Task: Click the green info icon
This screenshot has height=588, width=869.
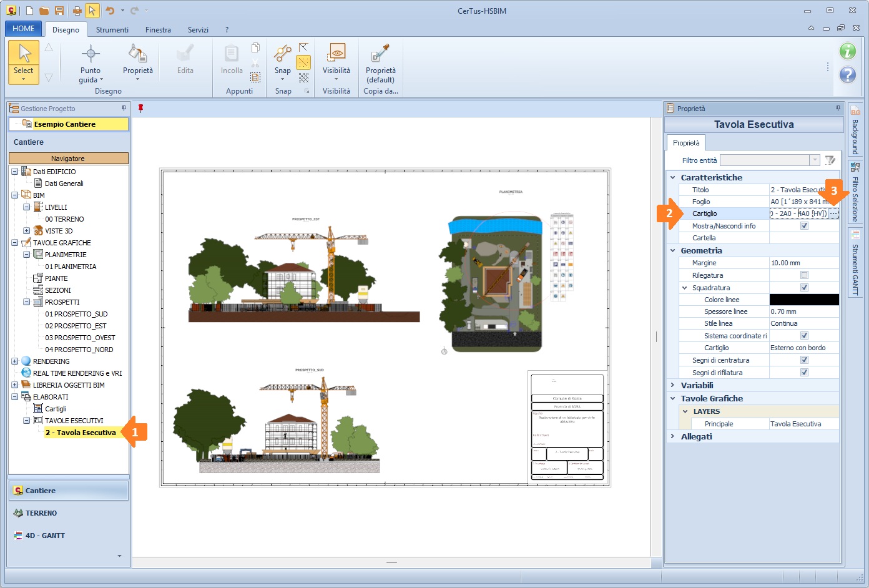Action: tap(847, 51)
